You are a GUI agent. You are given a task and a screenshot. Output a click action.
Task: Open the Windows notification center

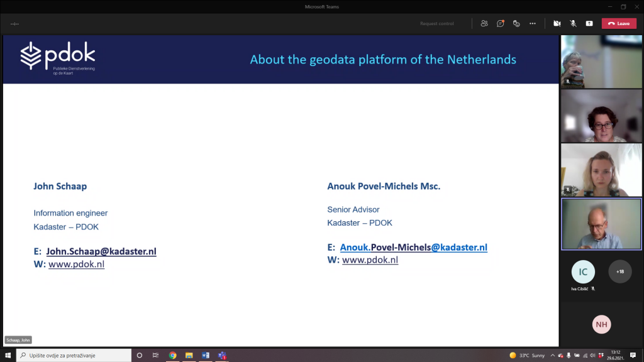point(633,355)
